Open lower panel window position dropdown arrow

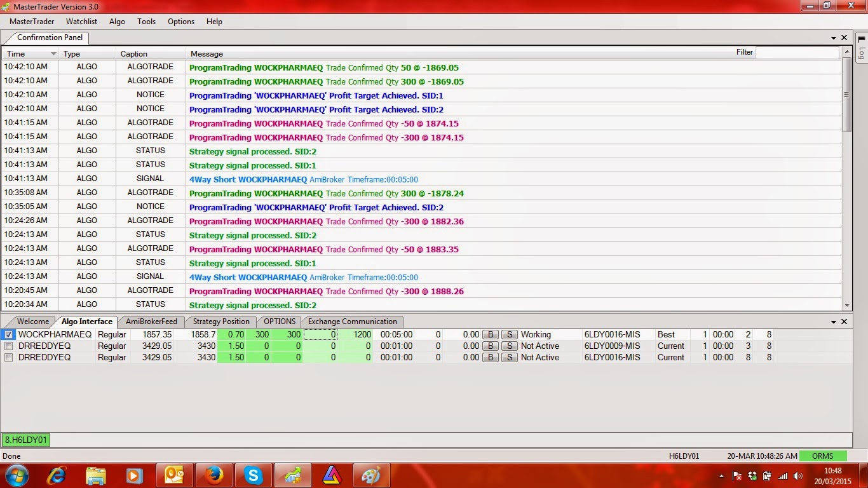[834, 322]
